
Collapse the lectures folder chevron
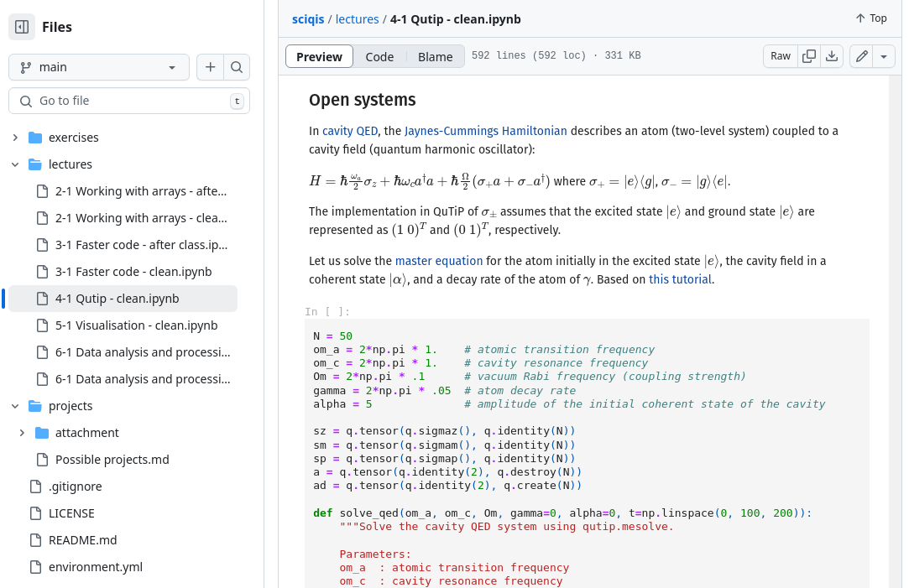(x=16, y=164)
